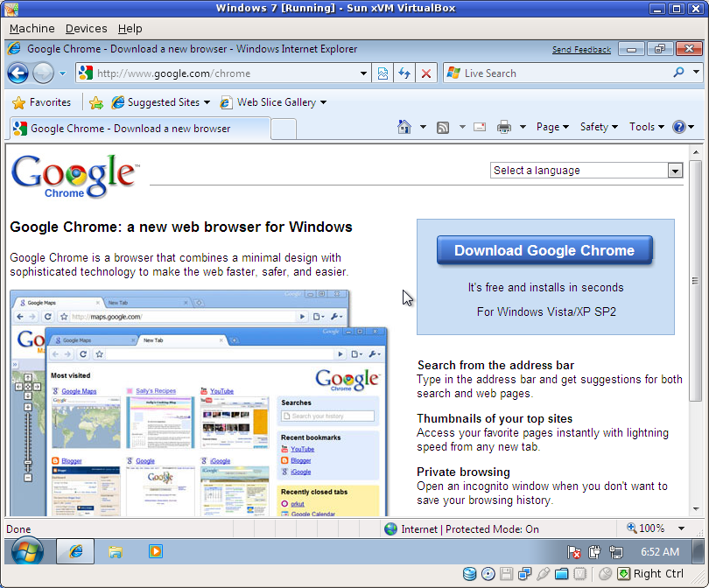Screen dimensions: 709x588
Task: Click the Refresh icon in the address bar
Action: [404, 73]
